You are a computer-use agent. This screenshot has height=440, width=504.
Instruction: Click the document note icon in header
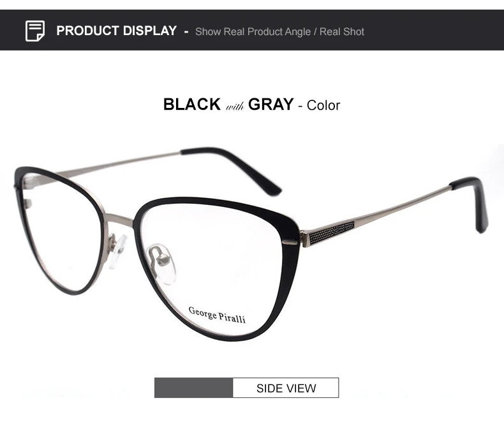(x=35, y=31)
